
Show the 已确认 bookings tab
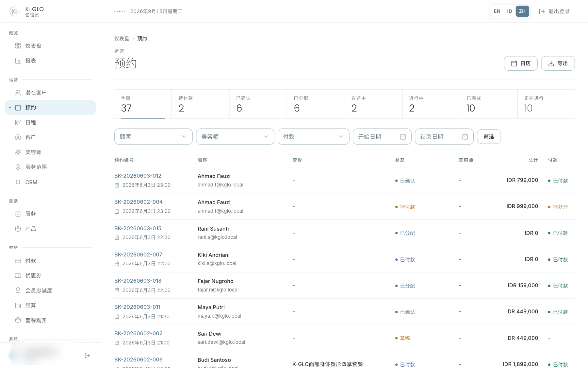[x=258, y=104]
